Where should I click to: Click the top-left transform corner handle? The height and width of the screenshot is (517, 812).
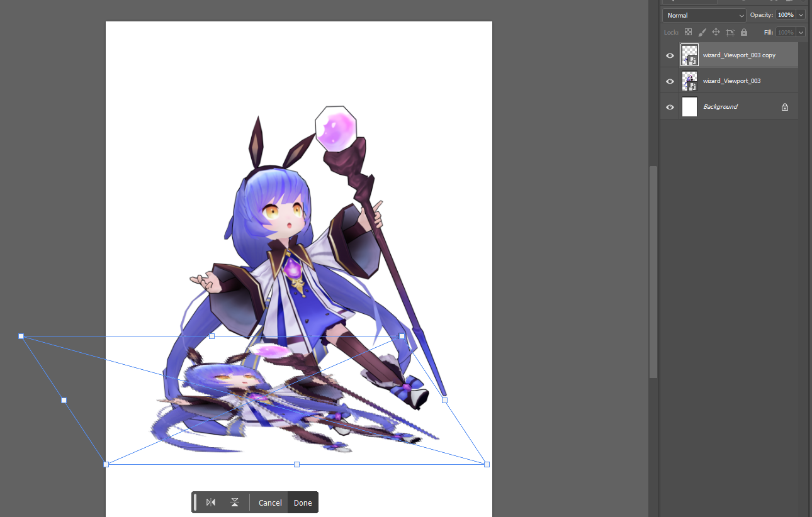[x=21, y=336]
